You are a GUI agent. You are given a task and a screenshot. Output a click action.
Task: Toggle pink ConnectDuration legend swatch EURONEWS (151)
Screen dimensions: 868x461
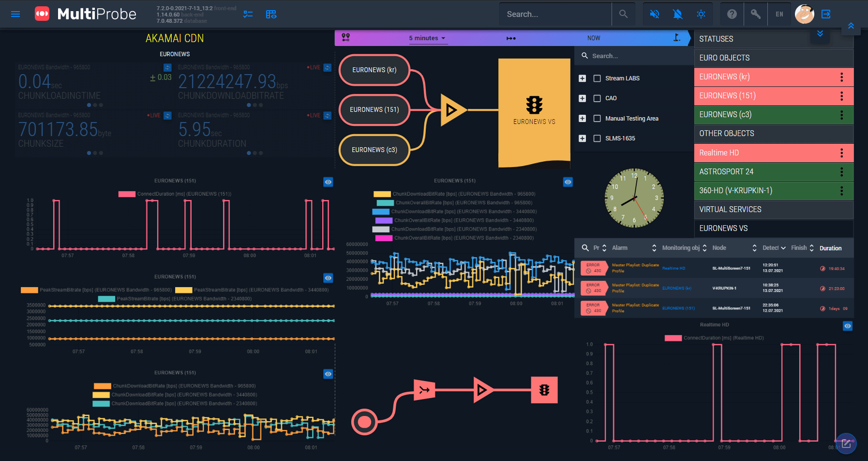pyautogui.click(x=127, y=194)
